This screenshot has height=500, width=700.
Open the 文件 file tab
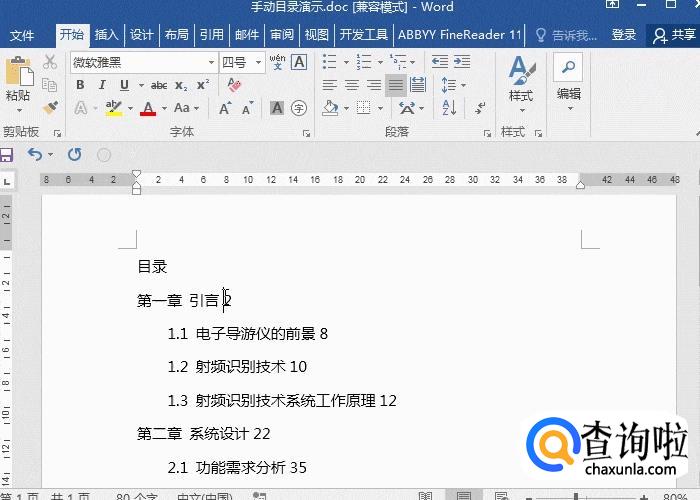coord(21,35)
